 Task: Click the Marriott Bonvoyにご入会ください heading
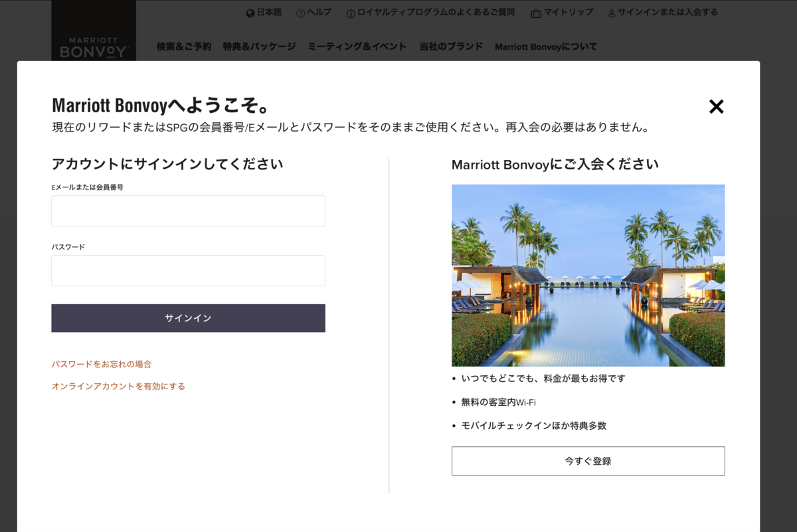555,164
